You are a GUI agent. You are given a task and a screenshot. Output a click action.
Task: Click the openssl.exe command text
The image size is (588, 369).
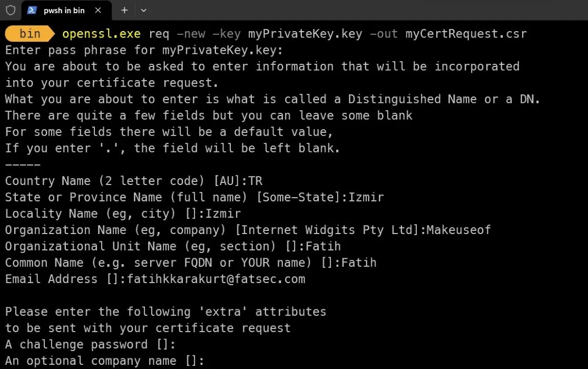pyautogui.click(x=100, y=33)
